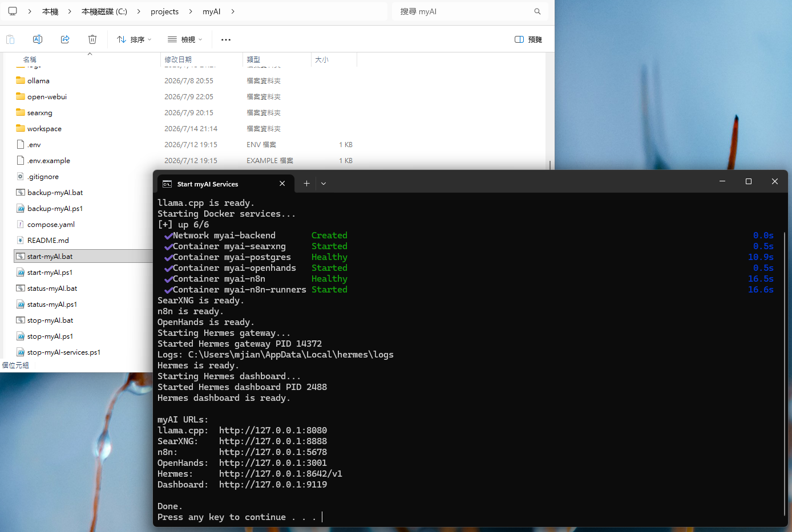Click 'EXAMPLE 檔案' type cell
This screenshot has height=532, width=792.
(x=270, y=160)
